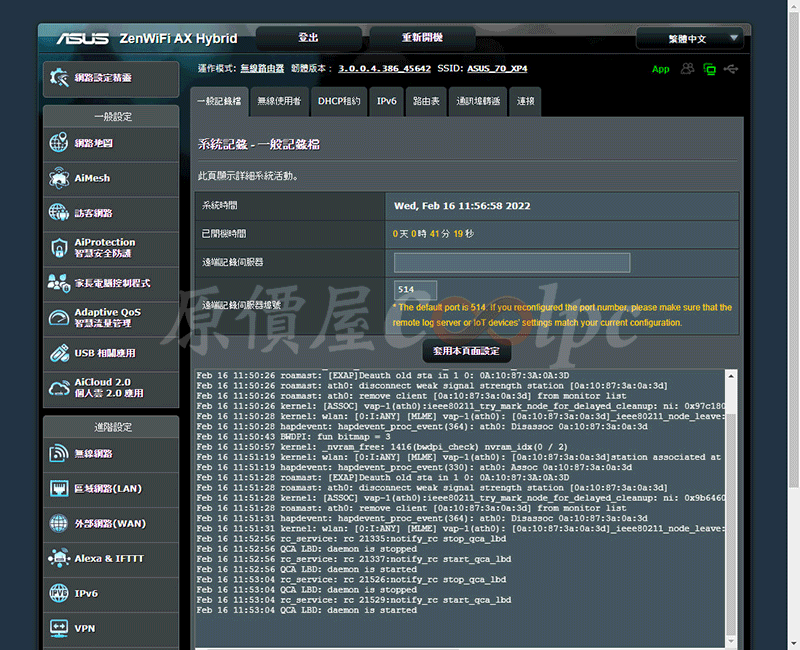
Task: Click the USB status icon in the header
Action: [731, 68]
